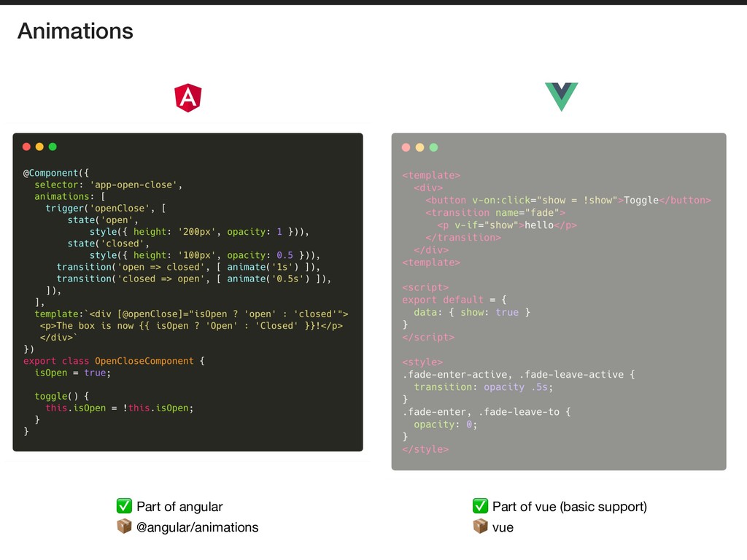Click the '</script>' tag line
This screenshot has width=747, height=560.
tap(428, 337)
